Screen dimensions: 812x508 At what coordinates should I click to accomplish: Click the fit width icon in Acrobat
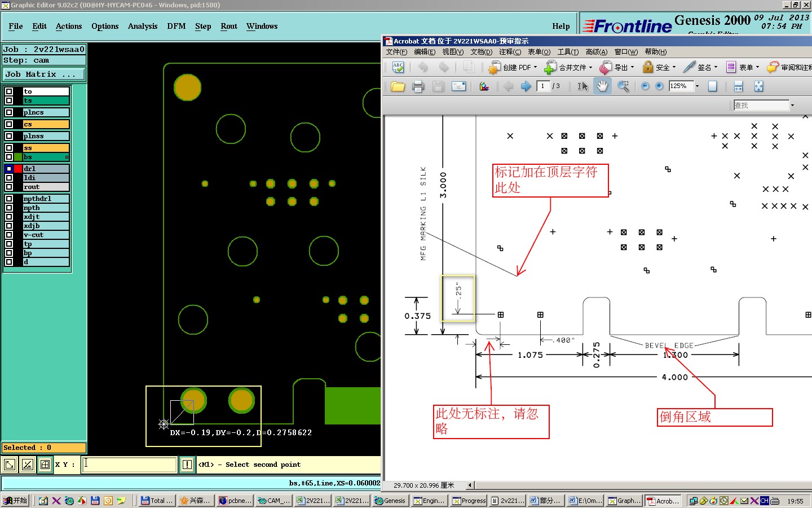point(739,86)
